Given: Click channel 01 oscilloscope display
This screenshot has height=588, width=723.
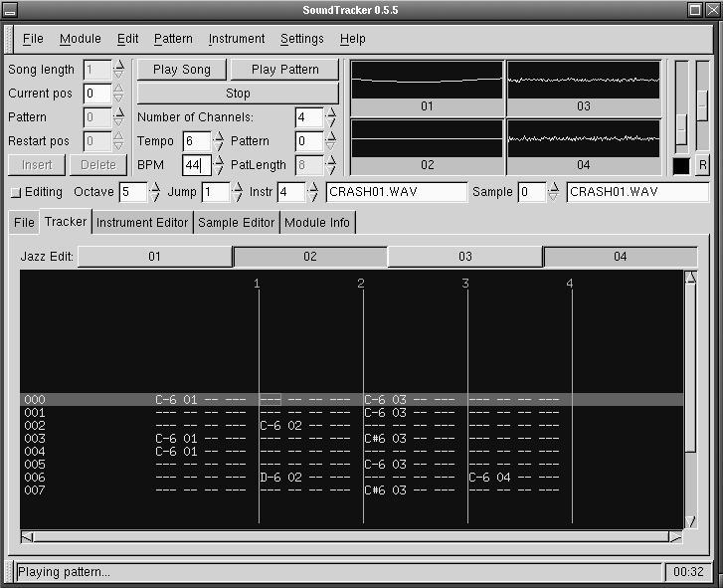Looking at the screenshot, I should point(428,80).
